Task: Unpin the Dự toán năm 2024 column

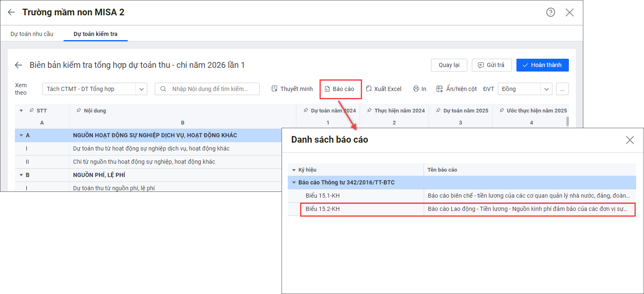Action: [305, 111]
